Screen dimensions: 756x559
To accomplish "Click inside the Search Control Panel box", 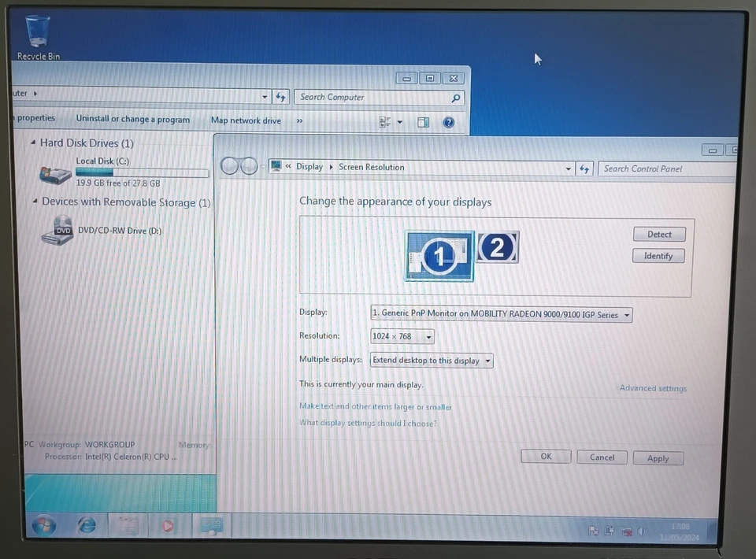I will click(x=665, y=168).
